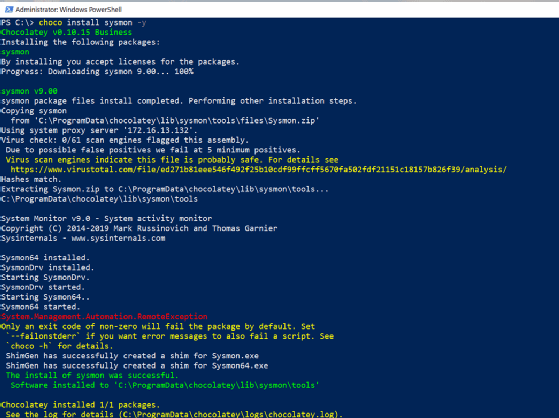Click the red RemoteException error line
559x418 pixels.
104,316
